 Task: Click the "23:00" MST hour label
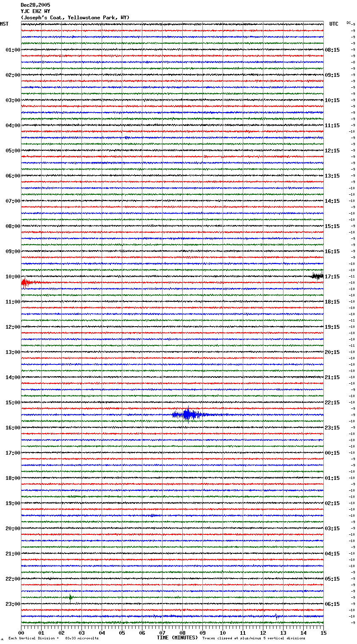coord(13,604)
